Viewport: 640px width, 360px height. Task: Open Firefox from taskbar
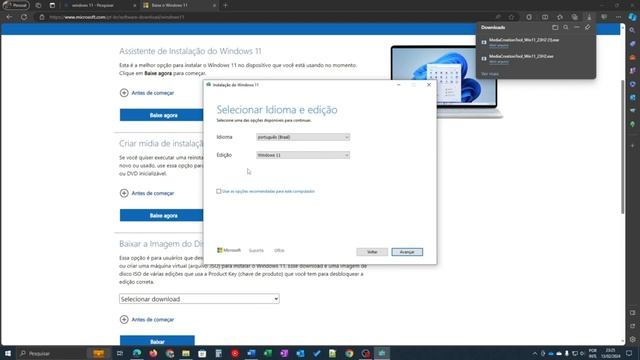[153, 353]
